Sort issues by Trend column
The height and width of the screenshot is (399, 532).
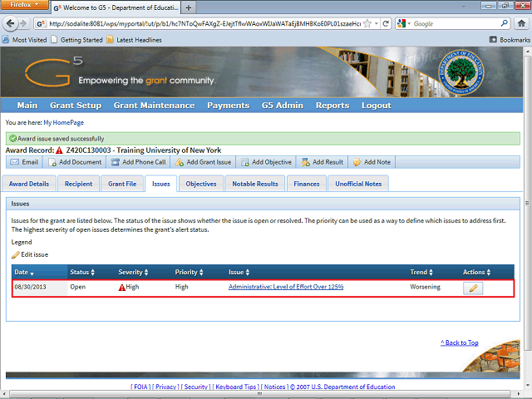[x=421, y=272]
